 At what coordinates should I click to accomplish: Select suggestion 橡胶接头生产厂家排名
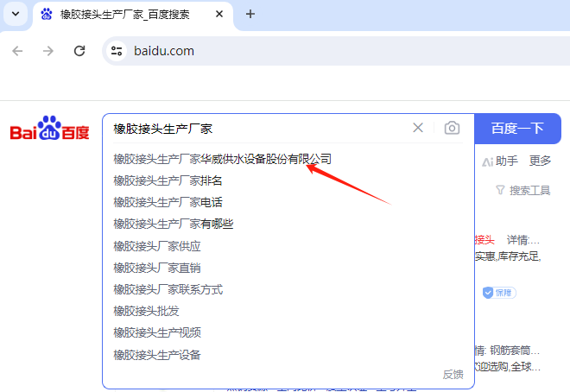[168, 180]
